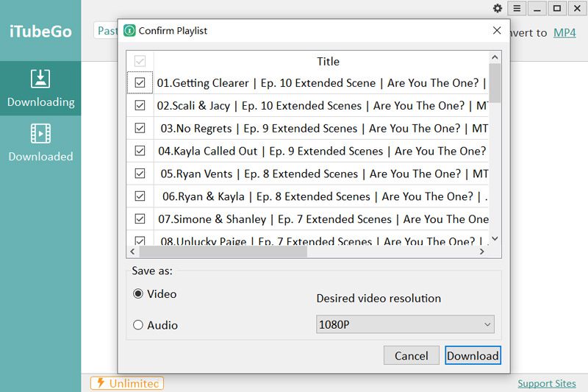This screenshot has height=392, width=588.
Task: Switch to the Downloaded tab label
Action: 41,157
